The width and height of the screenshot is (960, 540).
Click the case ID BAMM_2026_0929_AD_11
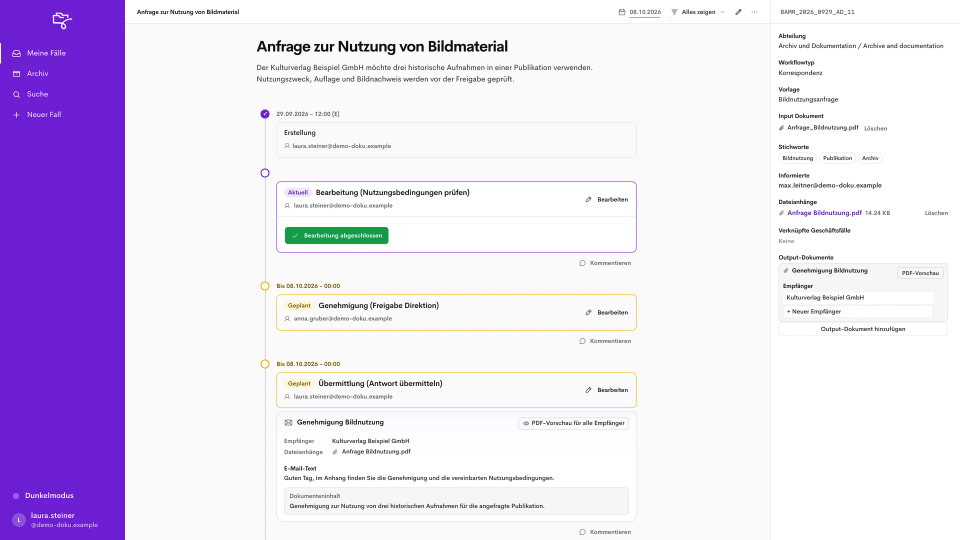817,12
